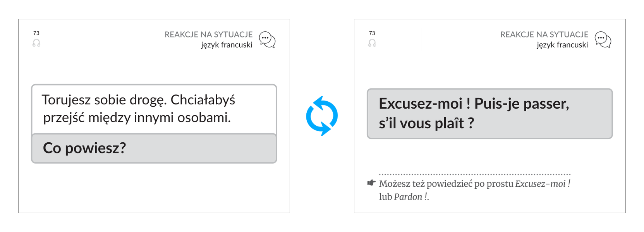Click the "Co powiesz?" gray prompt box
This screenshot has height=232, width=644.
tap(154, 148)
